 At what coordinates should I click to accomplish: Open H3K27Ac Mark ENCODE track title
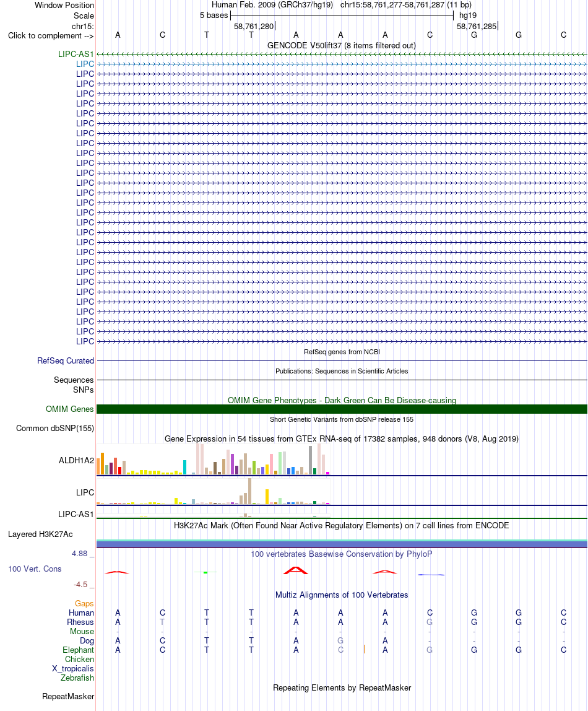342,526
